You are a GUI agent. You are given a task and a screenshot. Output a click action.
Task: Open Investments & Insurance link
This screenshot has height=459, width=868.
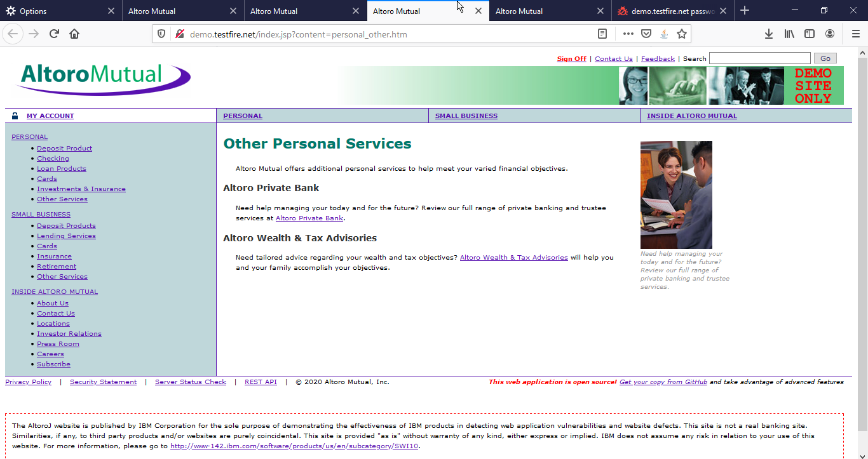[81, 189]
